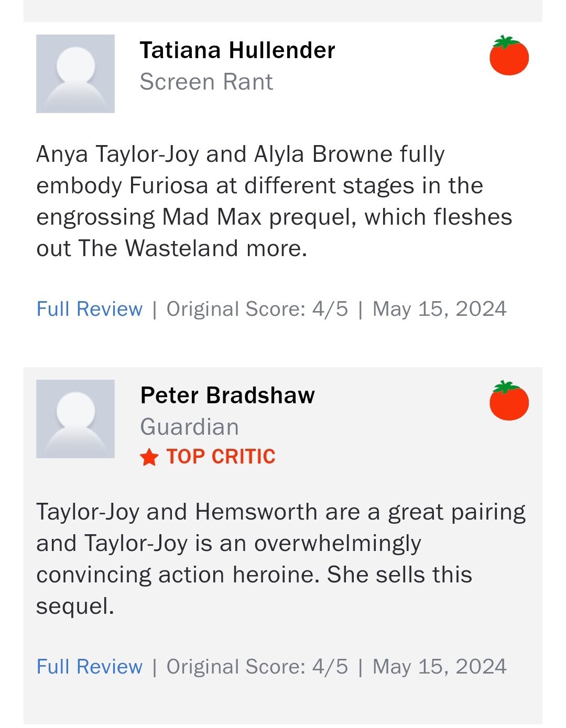This screenshot has height=728, width=566.
Task: Click the May 15, 2024 date on Bradshaw's review
Action: tap(439, 667)
